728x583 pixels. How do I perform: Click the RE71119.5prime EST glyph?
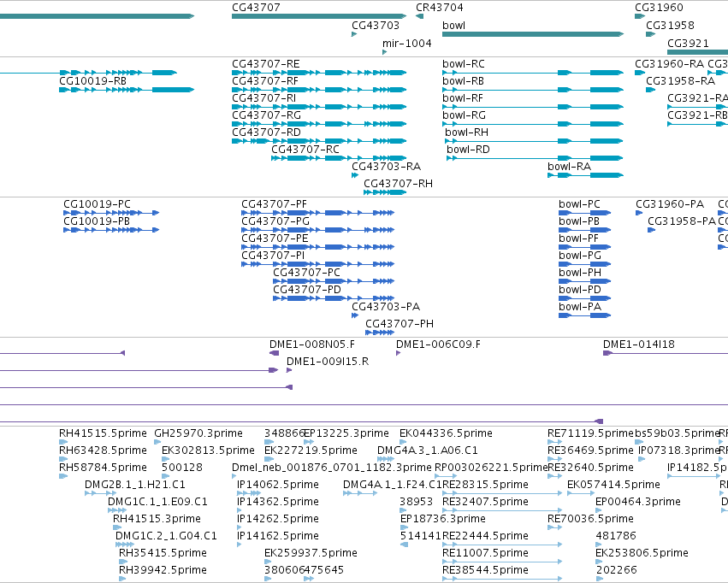[x=555, y=443]
